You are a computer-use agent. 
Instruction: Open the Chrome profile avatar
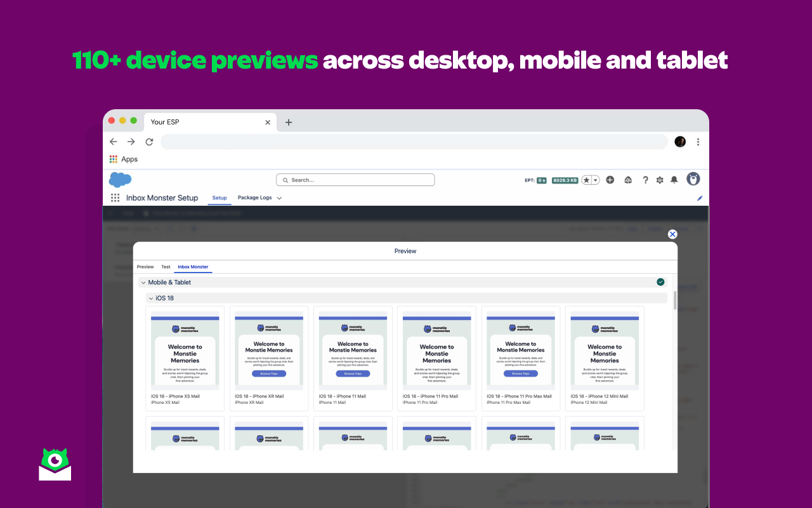[x=680, y=142]
